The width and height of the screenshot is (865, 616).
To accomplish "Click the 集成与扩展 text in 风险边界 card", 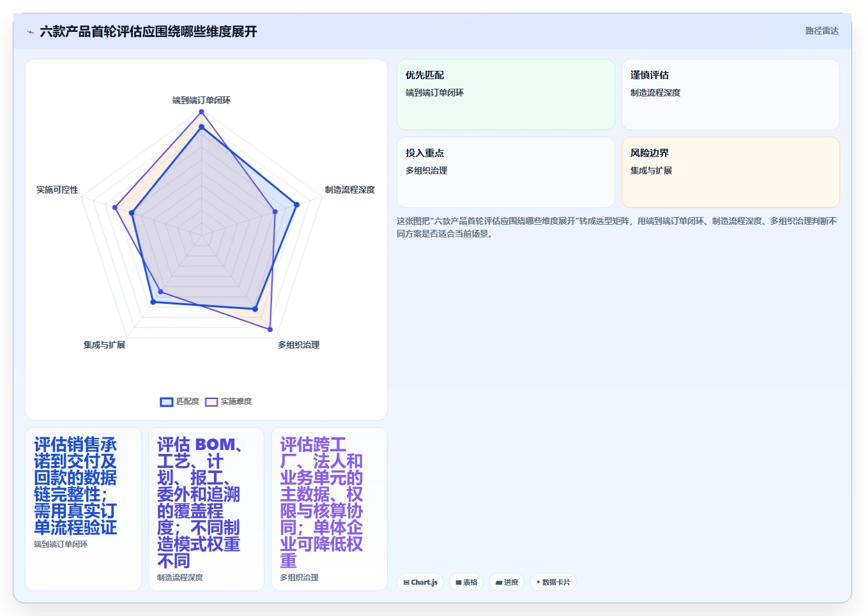I will click(x=651, y=170).
